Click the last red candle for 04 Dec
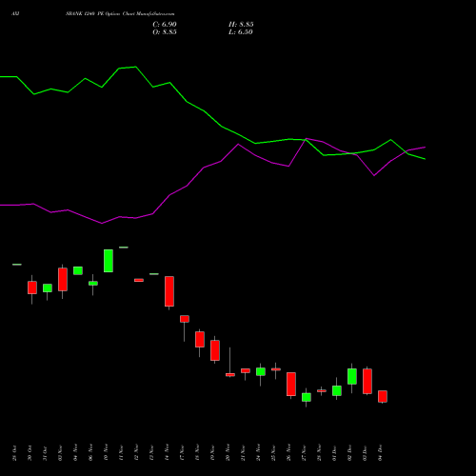 click(383, 396)
